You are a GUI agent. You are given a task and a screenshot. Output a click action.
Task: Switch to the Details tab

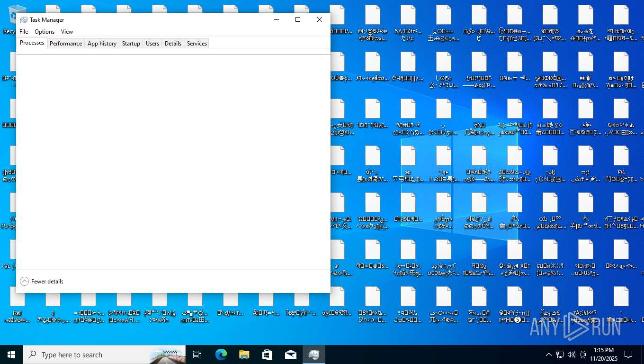point(173,44)
